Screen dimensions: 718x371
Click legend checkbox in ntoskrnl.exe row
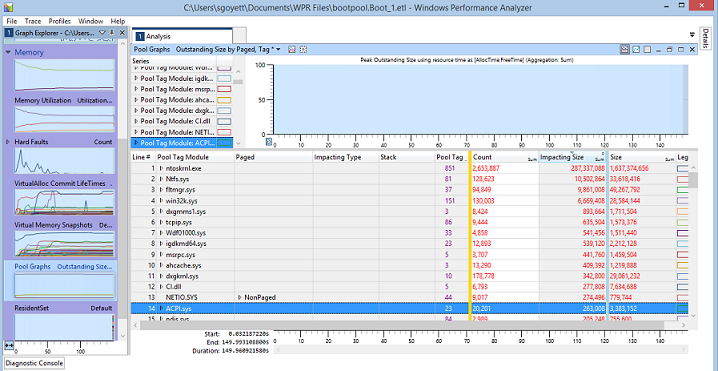(683, 168)
